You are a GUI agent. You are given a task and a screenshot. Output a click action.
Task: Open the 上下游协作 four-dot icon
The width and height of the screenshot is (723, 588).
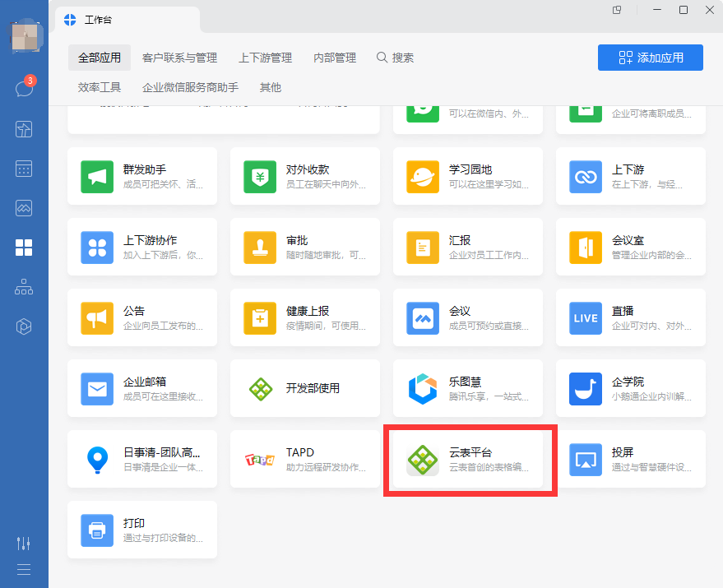tap(97, 248)
